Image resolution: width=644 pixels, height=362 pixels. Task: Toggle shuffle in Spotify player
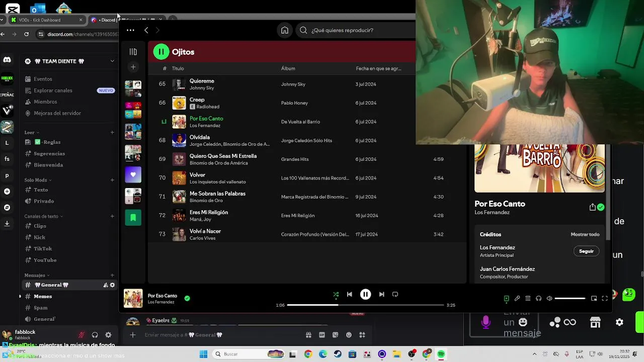point(336,294)
